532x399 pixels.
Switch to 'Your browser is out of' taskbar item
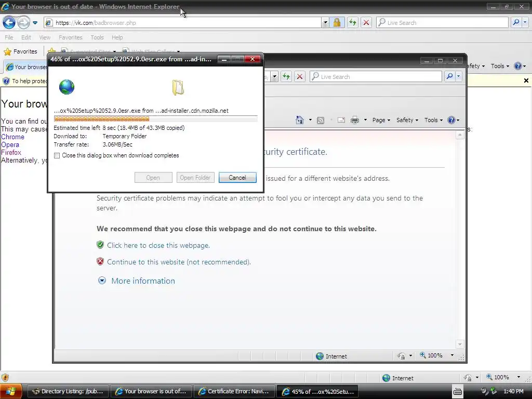(151, 391)
